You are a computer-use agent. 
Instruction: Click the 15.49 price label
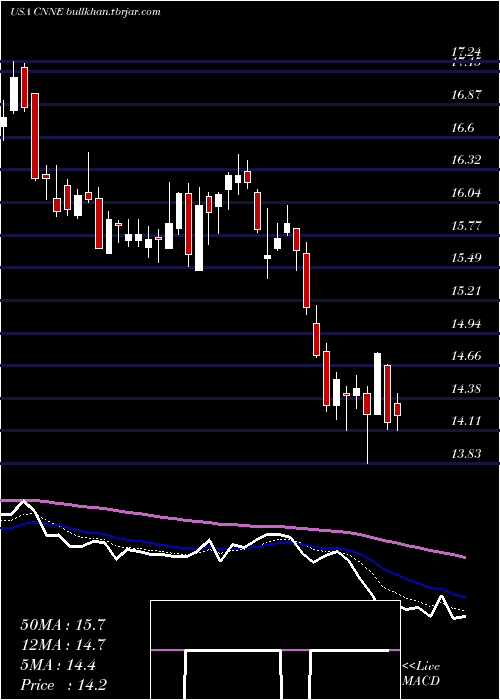click(467, 258)
